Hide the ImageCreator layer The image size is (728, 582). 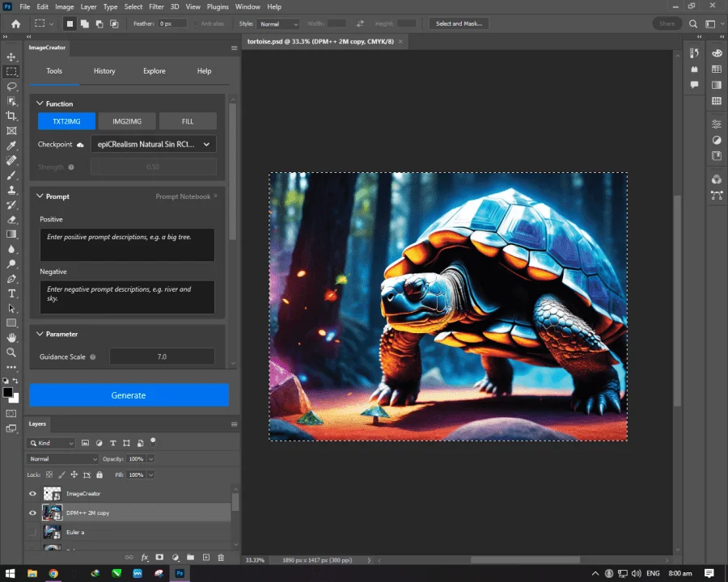click(32, 494)
